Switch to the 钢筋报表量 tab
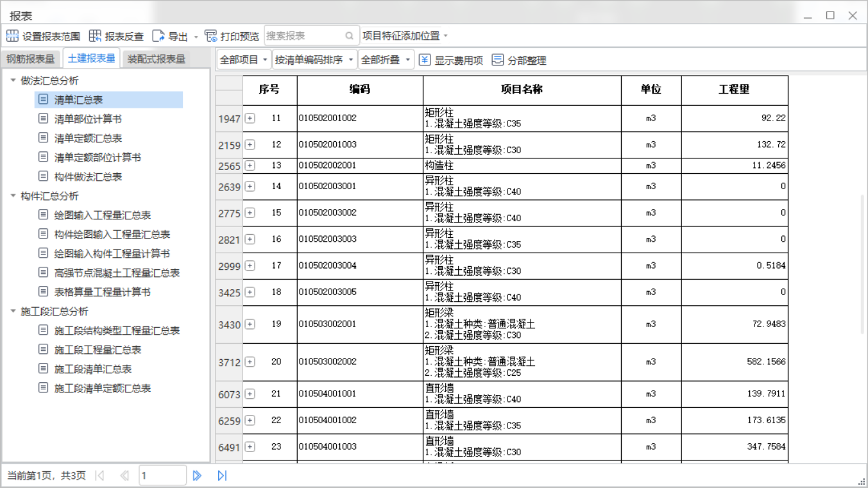 click(31, 59)
